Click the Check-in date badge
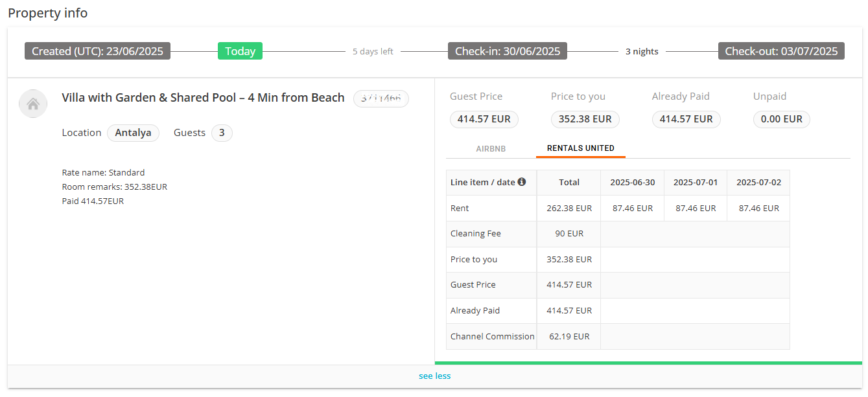This screenshot has height=397, width=868. [x=507, y=51]
